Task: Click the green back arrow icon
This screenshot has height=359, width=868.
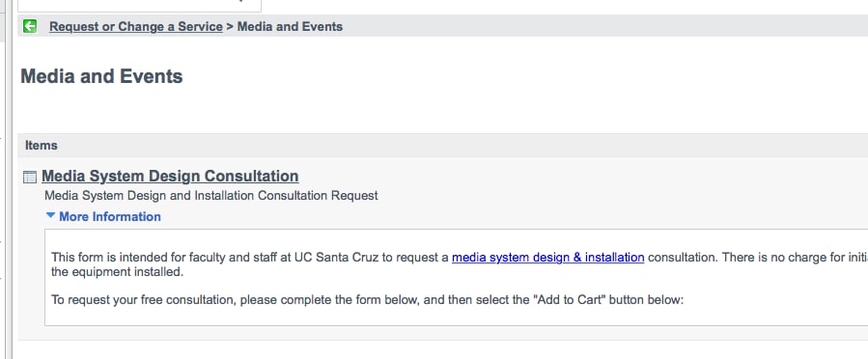Action: 30,26
